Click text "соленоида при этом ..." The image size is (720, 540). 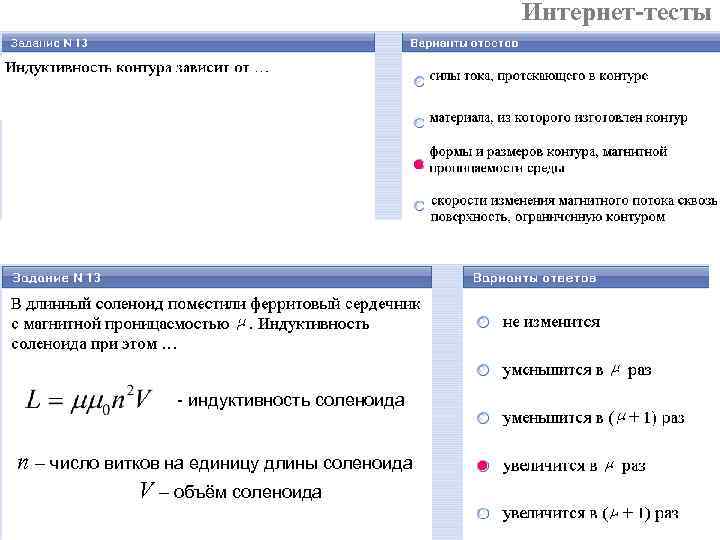click(x=94, y=344)
